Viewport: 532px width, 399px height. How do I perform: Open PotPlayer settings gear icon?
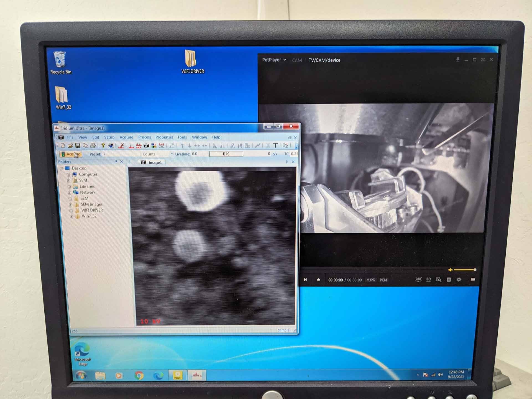tap(459, 280)
